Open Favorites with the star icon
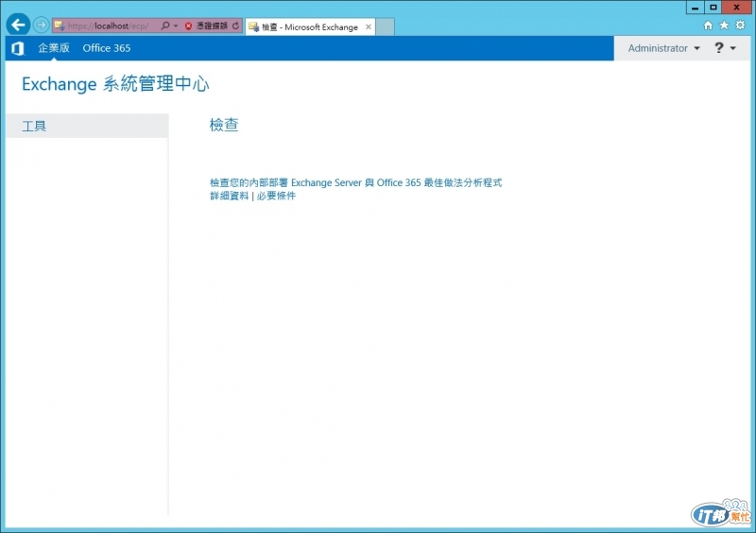756x533 pixels. coord(724,26)
